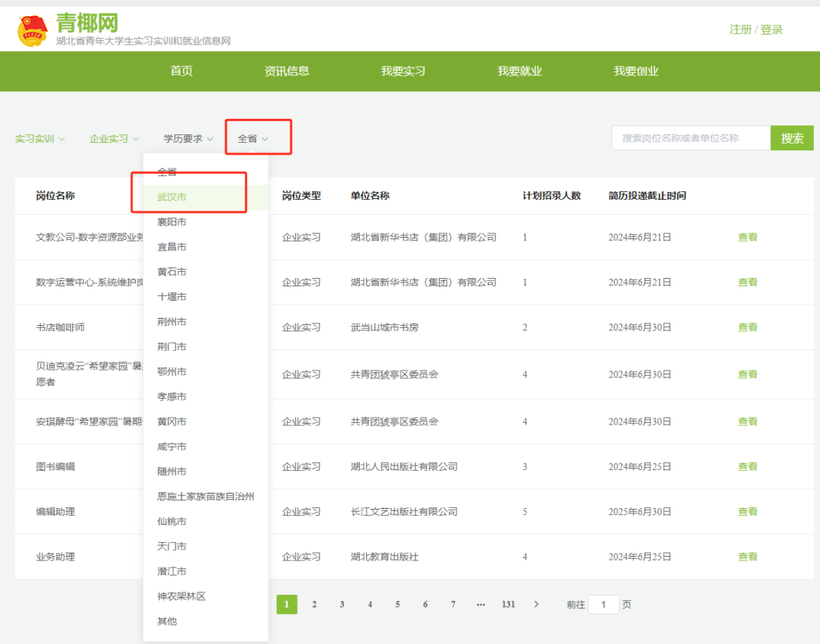Screen dimensions: 820x644
Task: Go to the 资讯信息 navigation tab
Action: point(287,71)
